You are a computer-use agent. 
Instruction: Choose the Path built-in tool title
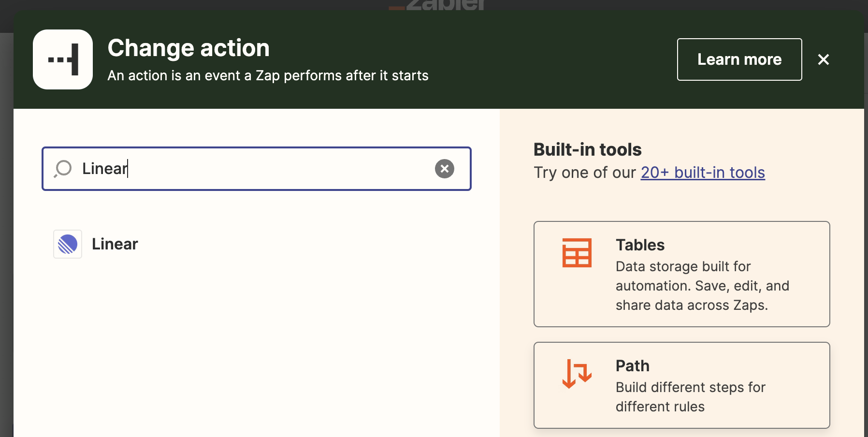pyautogui.click(x=632, y=366)
